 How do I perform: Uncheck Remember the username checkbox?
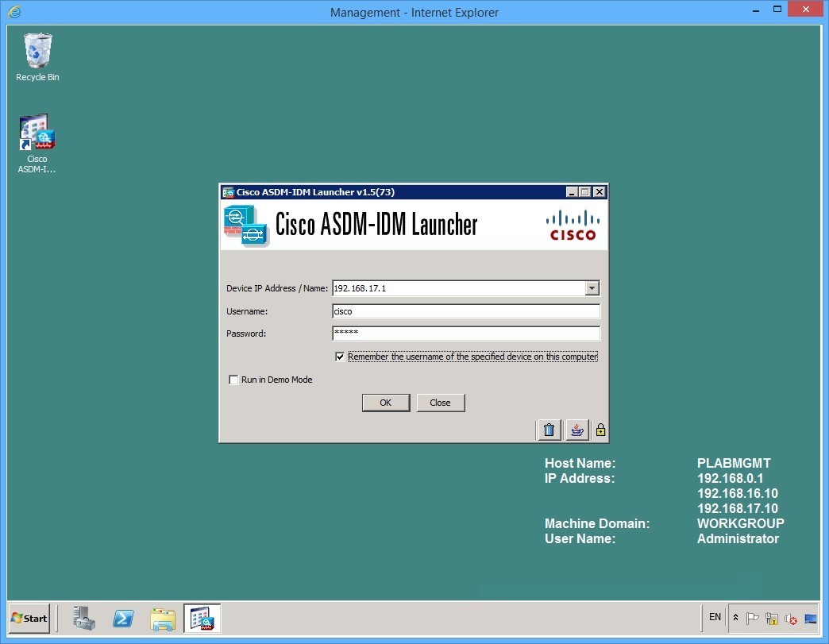pos(340,357)
